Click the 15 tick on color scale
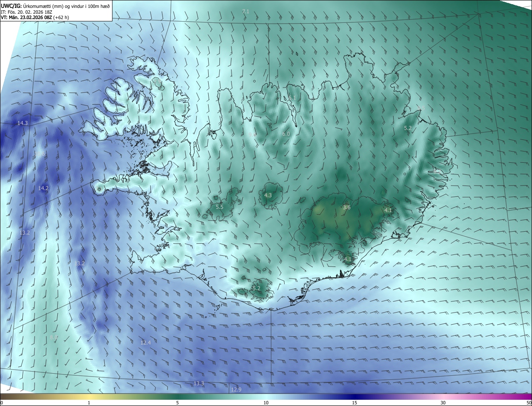532x406 pixels. click(355, 403)
